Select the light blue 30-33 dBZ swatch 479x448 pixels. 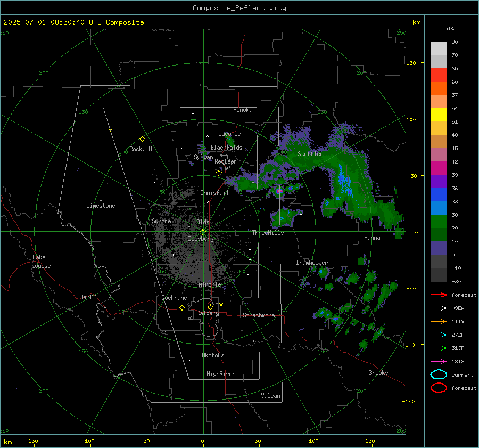click(x=439, y=208)
